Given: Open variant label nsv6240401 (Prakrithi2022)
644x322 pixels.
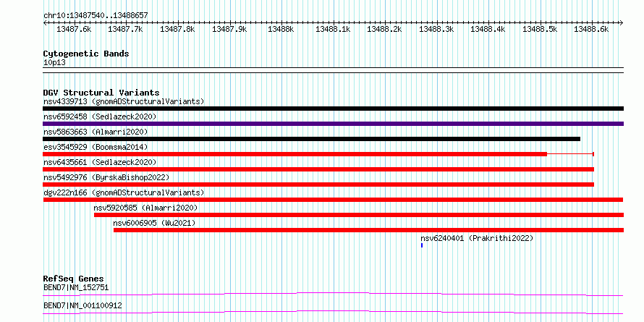Looking at the screenshot, I should click(x=477, y=238).
